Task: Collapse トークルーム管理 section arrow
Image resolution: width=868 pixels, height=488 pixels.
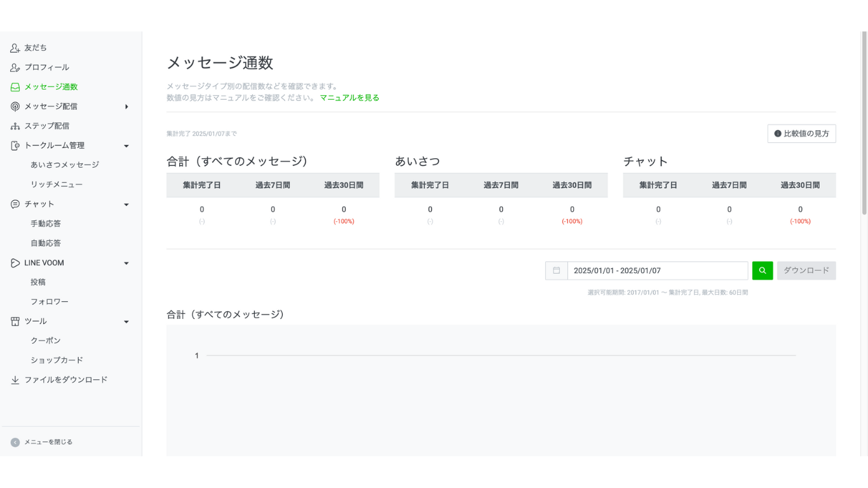Action: [x=126, y=146]
